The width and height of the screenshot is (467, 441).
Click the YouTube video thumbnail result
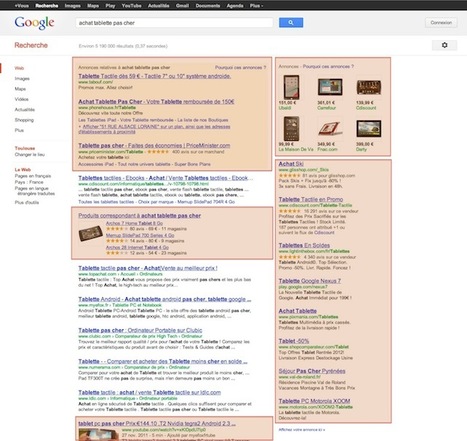click(99, 434)
